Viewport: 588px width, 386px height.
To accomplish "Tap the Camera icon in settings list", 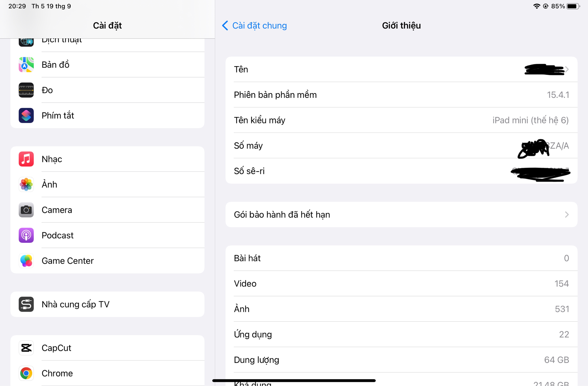I will click(26, 210).
